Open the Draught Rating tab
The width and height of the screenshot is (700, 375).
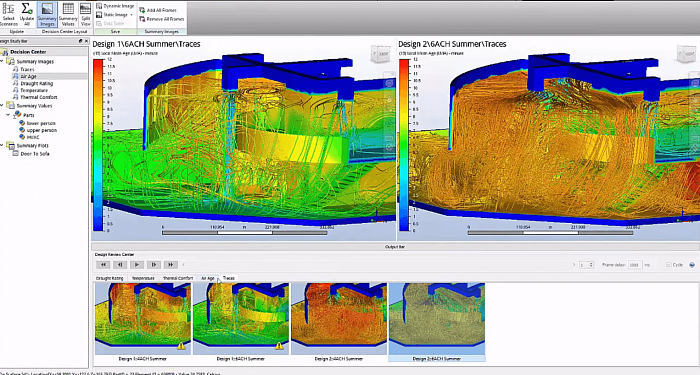coord(109,278)
